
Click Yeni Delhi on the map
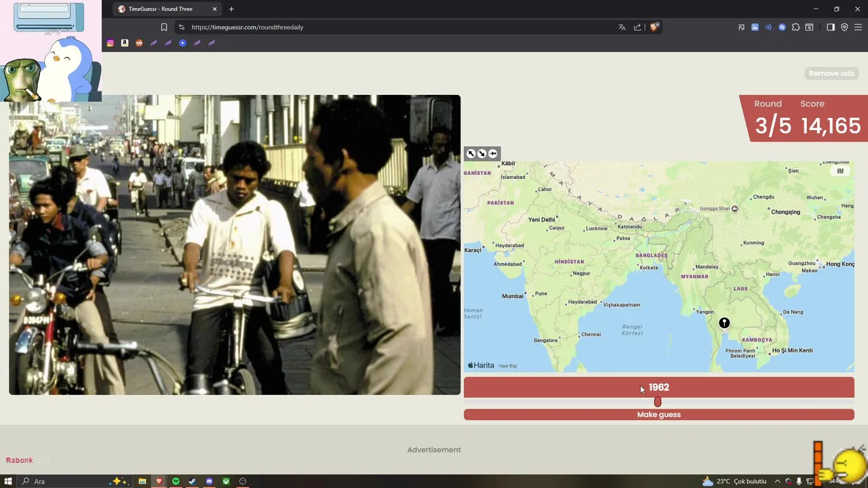[x=542, y=220]
